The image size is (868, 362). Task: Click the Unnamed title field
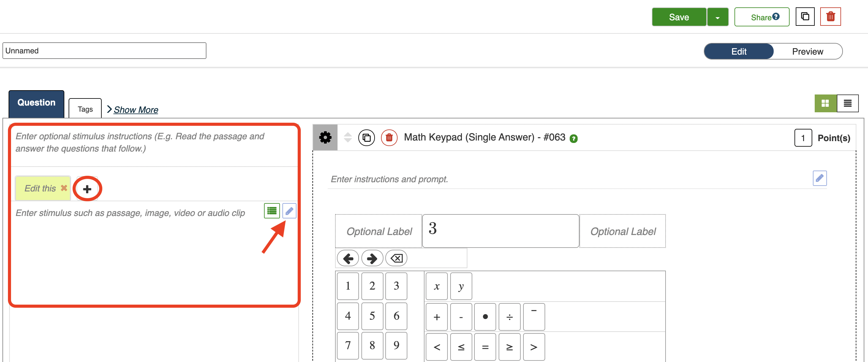pos(104,51)
